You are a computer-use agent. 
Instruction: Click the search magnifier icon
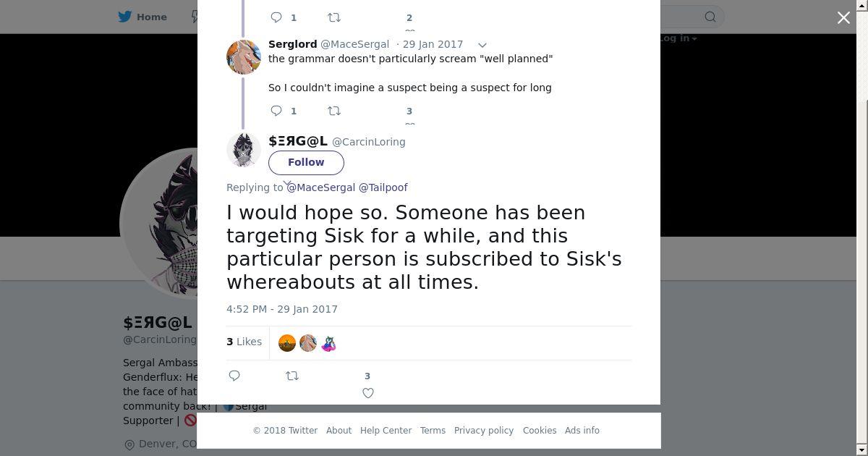tap(710, 17)
